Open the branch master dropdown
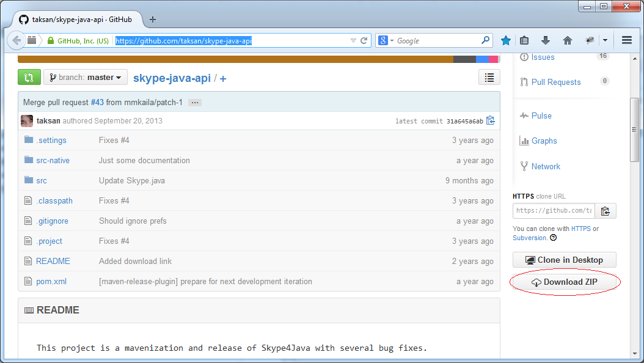 coord(86,77)
